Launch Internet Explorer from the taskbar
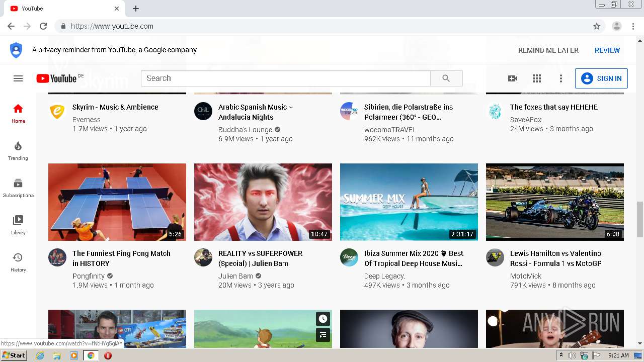 coord(40,355)
